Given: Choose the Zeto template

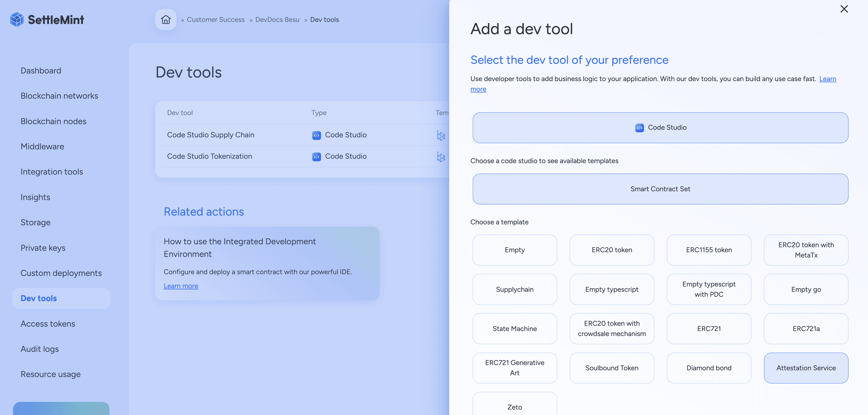Looking at the screenshot, I should click(x=514, y=404).
